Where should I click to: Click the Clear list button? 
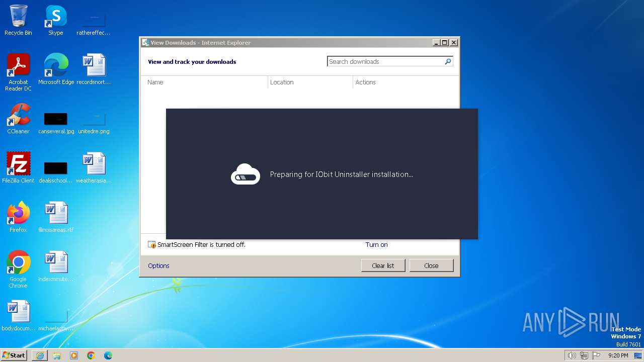[383, 265]
